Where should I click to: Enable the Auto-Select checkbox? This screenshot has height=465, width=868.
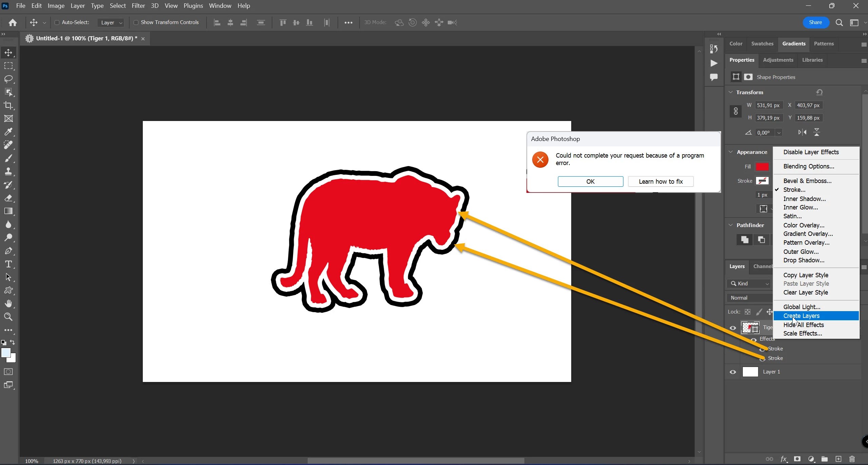pyautogui.click(x=57, y=22)
